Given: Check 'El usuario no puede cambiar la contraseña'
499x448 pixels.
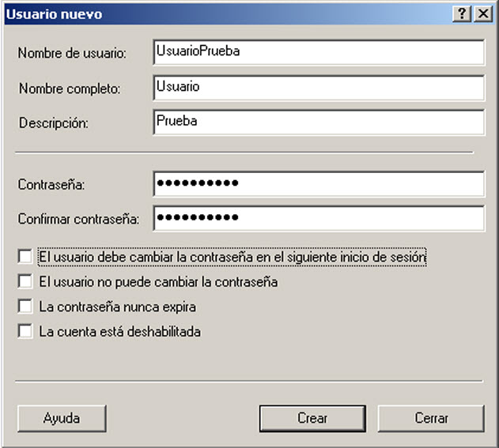Looking at the screenshot, I should point(25,281).
